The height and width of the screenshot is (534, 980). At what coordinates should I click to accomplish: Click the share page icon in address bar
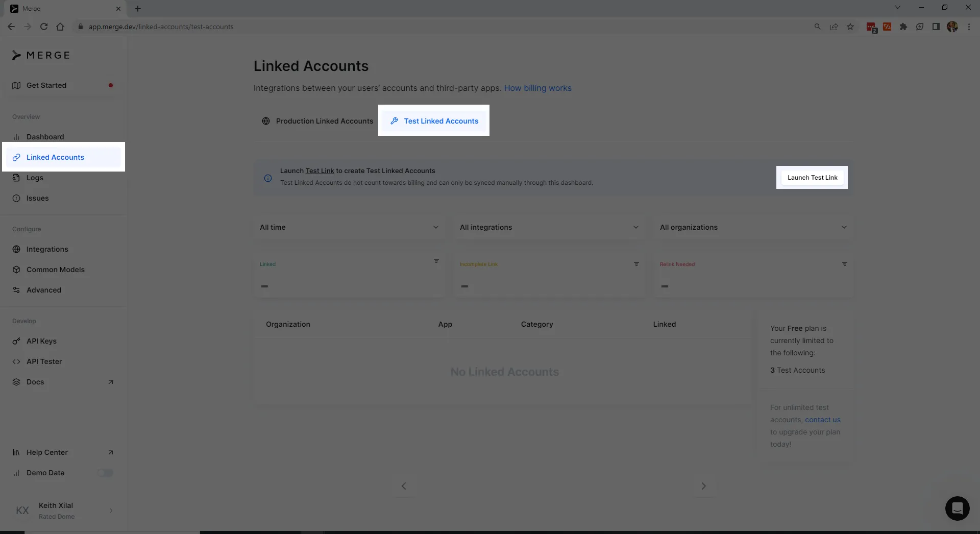[834, 27]
